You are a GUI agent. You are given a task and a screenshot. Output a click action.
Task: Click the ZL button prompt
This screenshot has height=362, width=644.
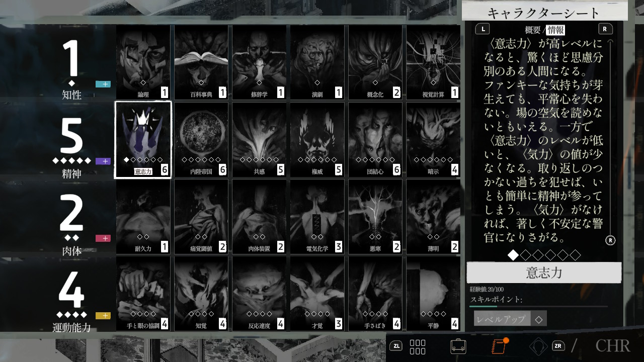396,346
